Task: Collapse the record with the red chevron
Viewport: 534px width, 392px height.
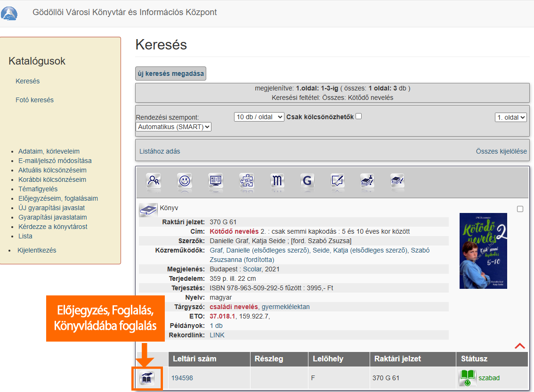Action: 520,346
